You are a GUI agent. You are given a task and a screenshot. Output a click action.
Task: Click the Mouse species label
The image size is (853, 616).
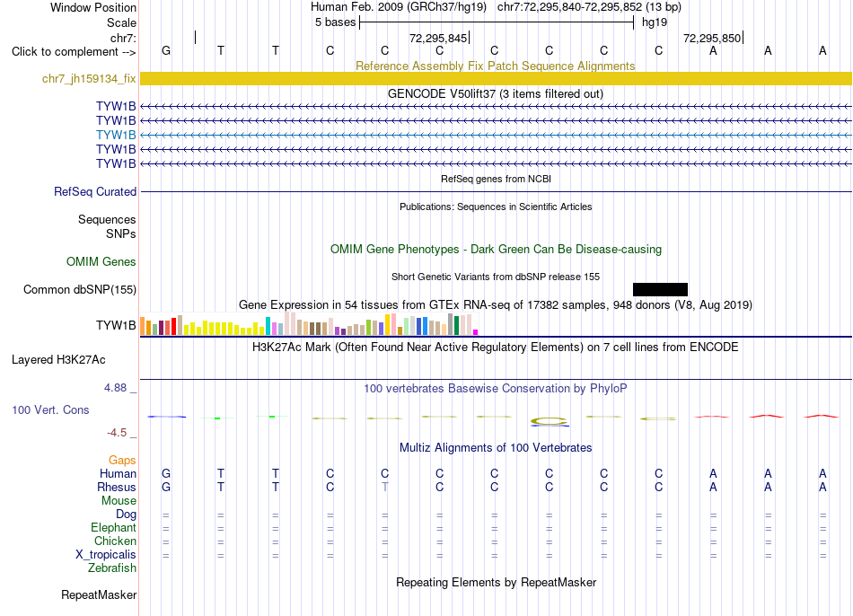coord(119,501)
